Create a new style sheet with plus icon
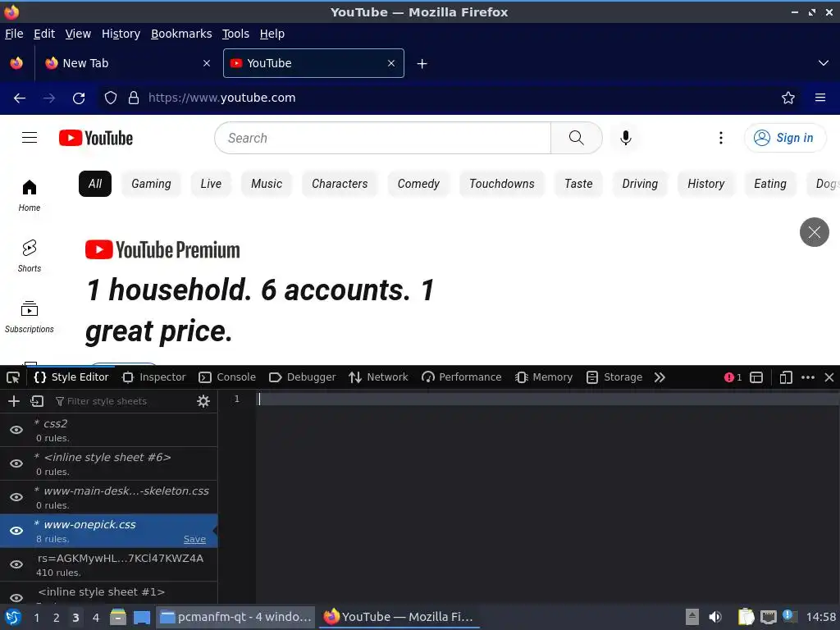The width and height of the screenshot is (840, 630). [x=14, y=401]
